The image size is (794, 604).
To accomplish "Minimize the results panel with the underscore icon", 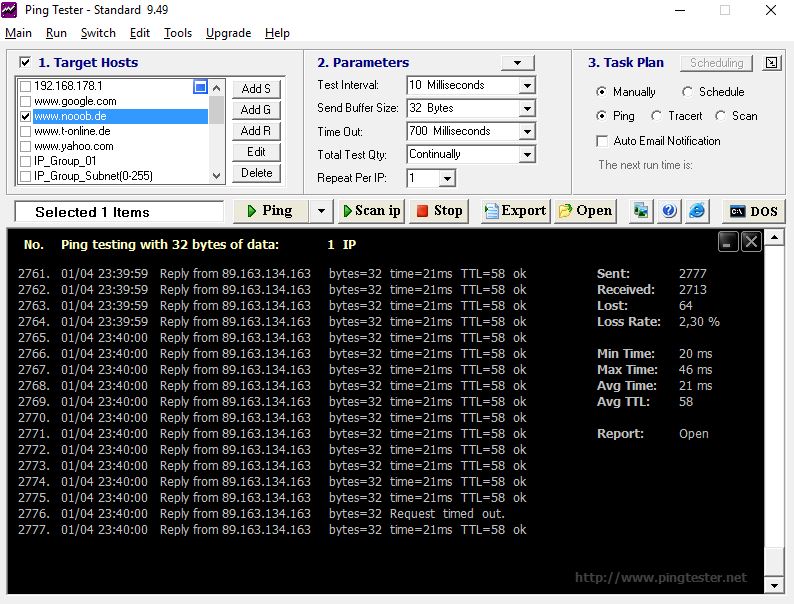I will (728, 241).
